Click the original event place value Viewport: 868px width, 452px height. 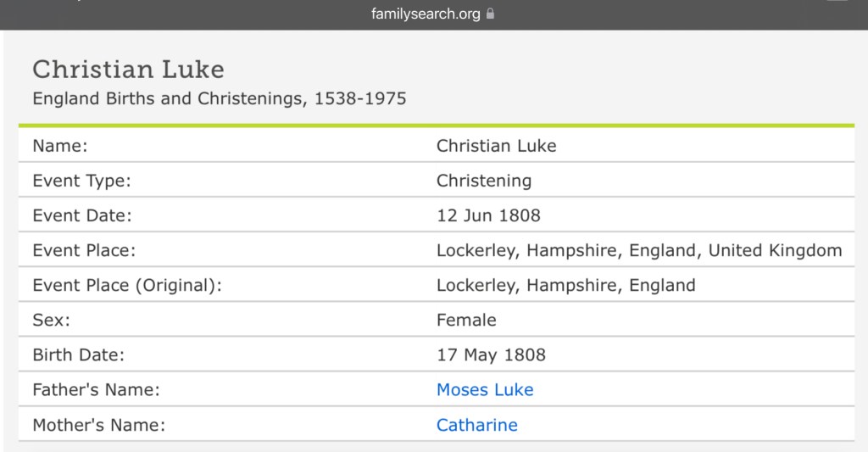coord(565,285)
